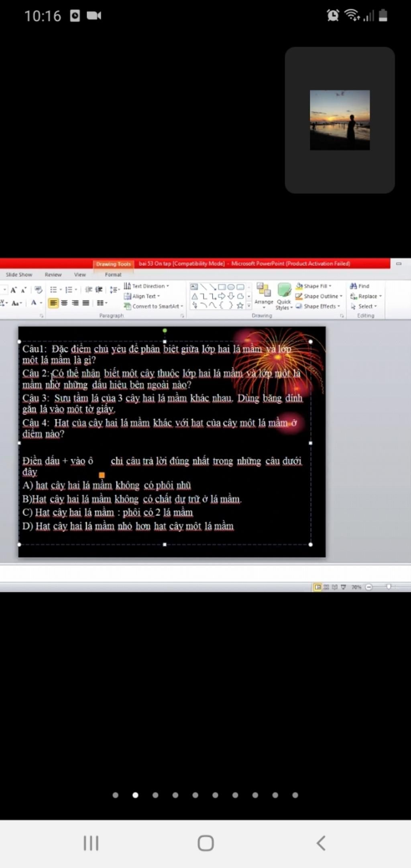This screenshot has width=411, height=868.
Task: Open the font color dropdown arrow
Action: pyautogui.click(x=41, y=303)
